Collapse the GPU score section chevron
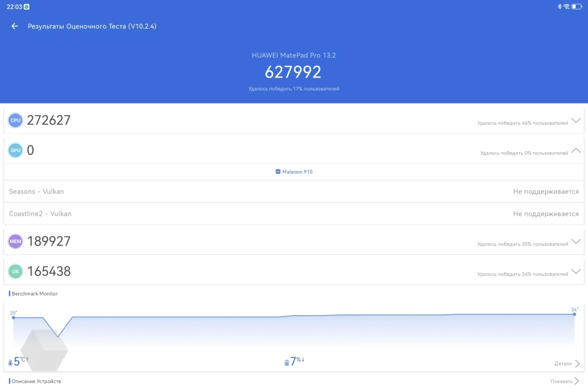588x392 pixels. click(576, 151)
